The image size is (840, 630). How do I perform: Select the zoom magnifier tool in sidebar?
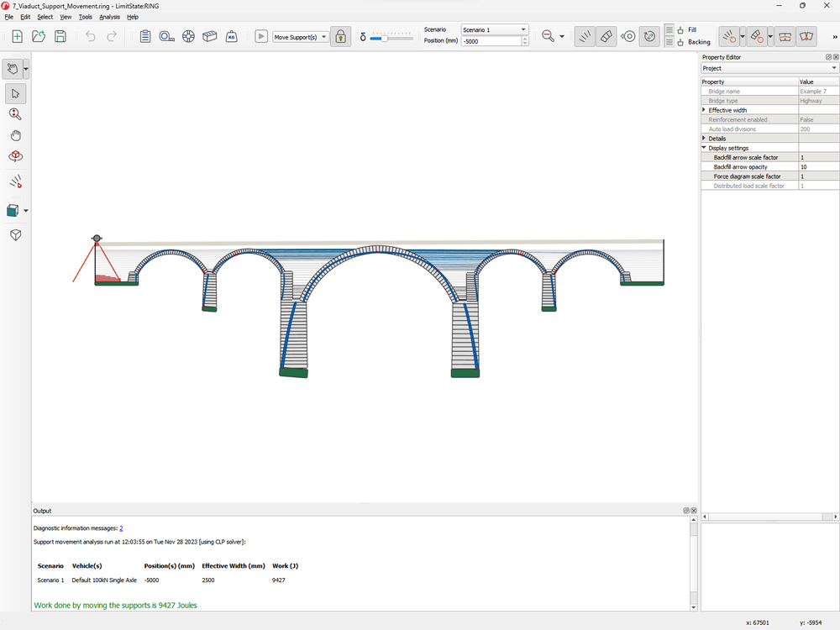click(15, 114)
